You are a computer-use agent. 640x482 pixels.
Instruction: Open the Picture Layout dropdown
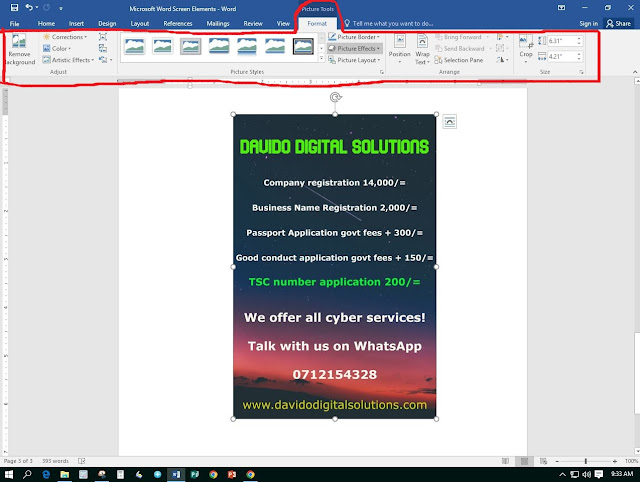point(354,60)
